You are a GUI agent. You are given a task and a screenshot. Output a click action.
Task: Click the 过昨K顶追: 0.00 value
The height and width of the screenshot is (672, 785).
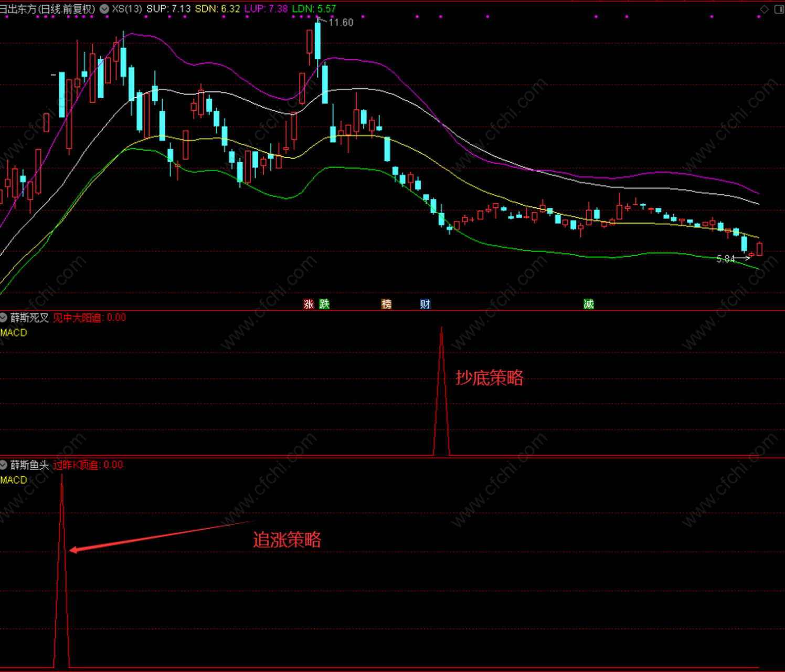pyautogui.click(x=88, y=465)
